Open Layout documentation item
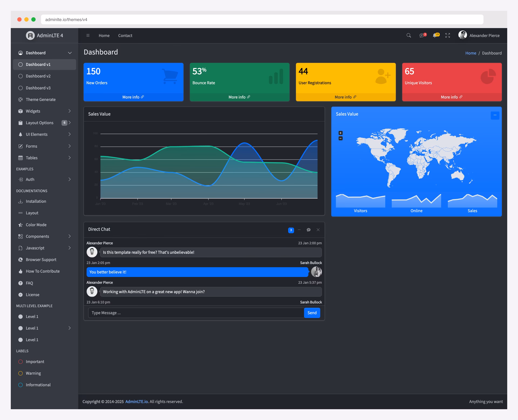This screenshot has width=518, height=420. click(x=45, y=213)
